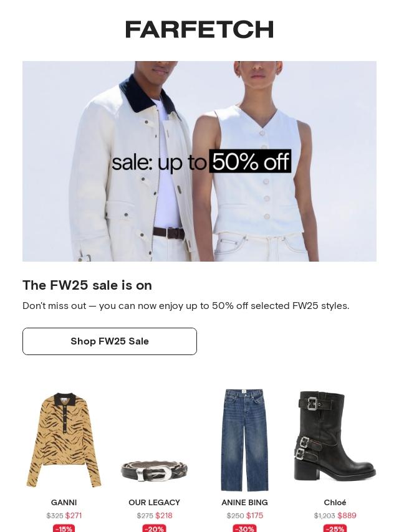Click the 'The FW25 sale is on' heading
Viewport: 399px width, 532px height.
pos(87,285)
